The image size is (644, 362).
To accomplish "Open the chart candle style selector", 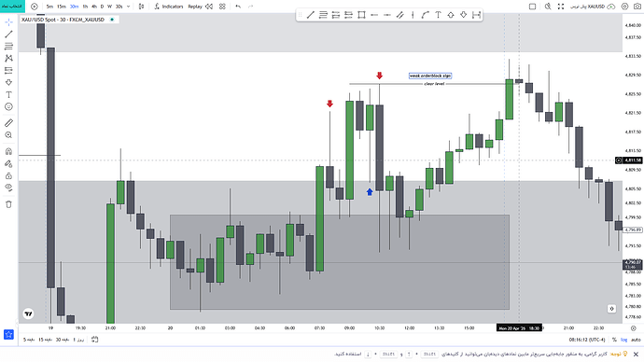I will [x=141, y=7].
